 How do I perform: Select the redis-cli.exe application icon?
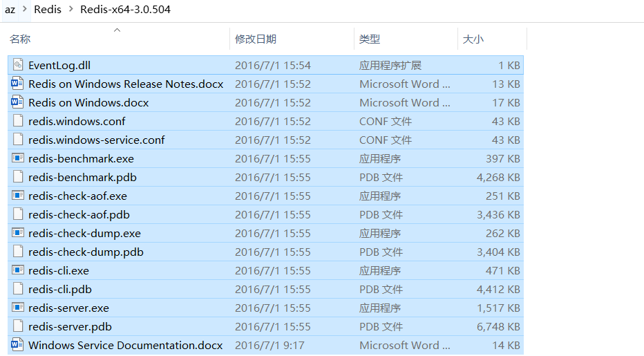tap(18, 270)
